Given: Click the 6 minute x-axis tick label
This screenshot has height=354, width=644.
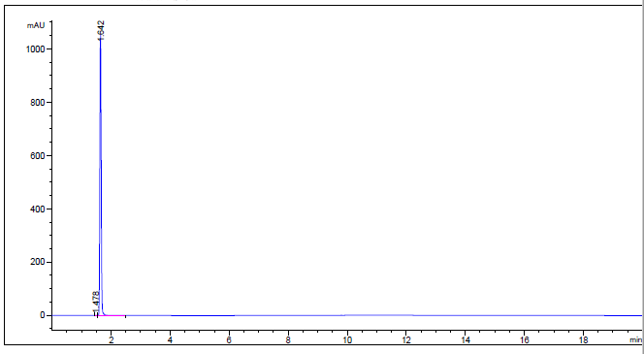Looking at the screenshot, I should coord(229,340).
